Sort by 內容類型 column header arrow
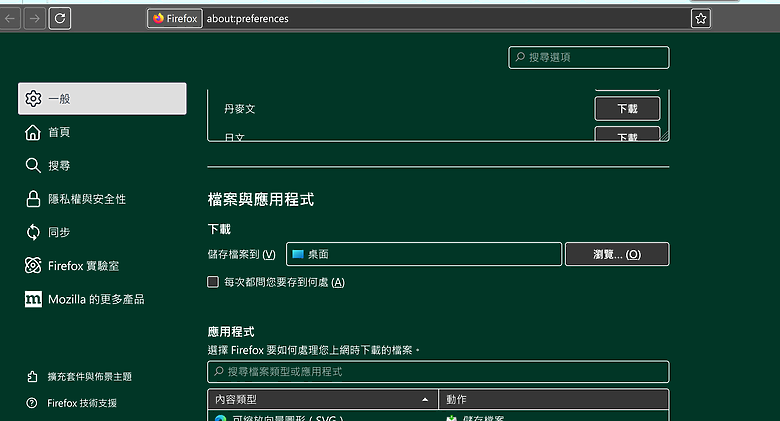Image resolution: width=780 pixels, height=421 pixels. pyautogui.click(x=425, y=400)
